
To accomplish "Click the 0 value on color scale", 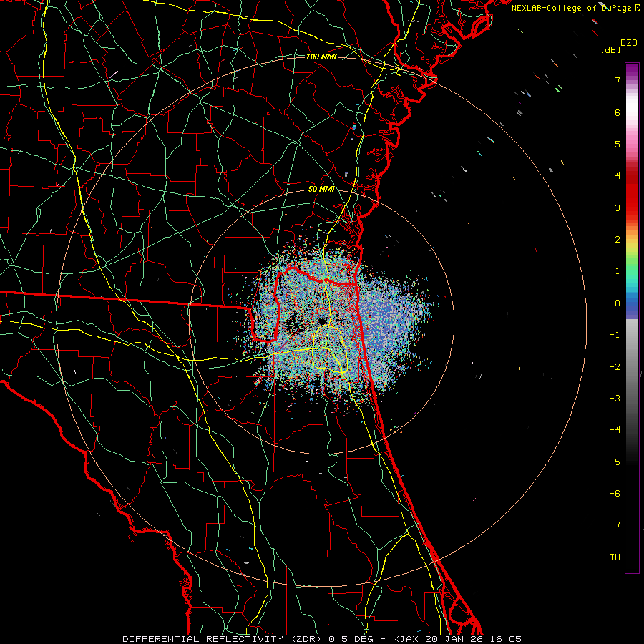I will [618, 303].
